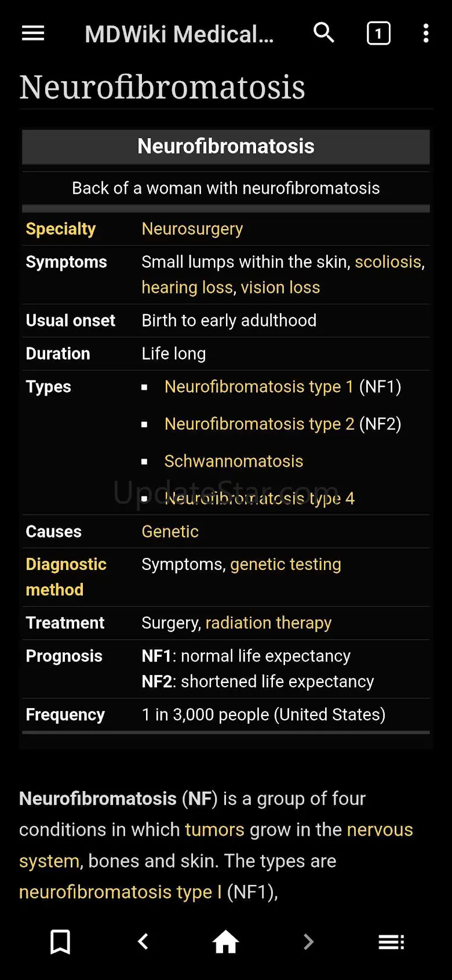
Task: Open the hamburger navigation menu
Action: coord(33,34)
